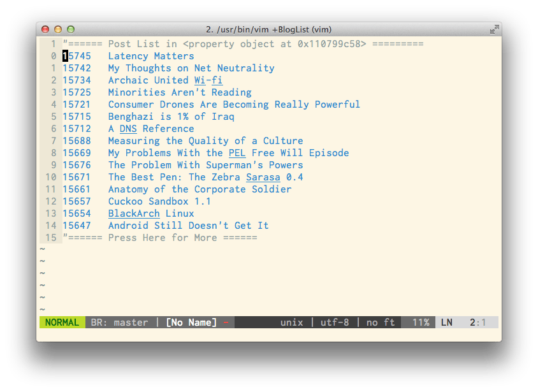The height and width of the screenshot is (392, 538).
Task: Click post ID 15671
Action: pos(77,177)
